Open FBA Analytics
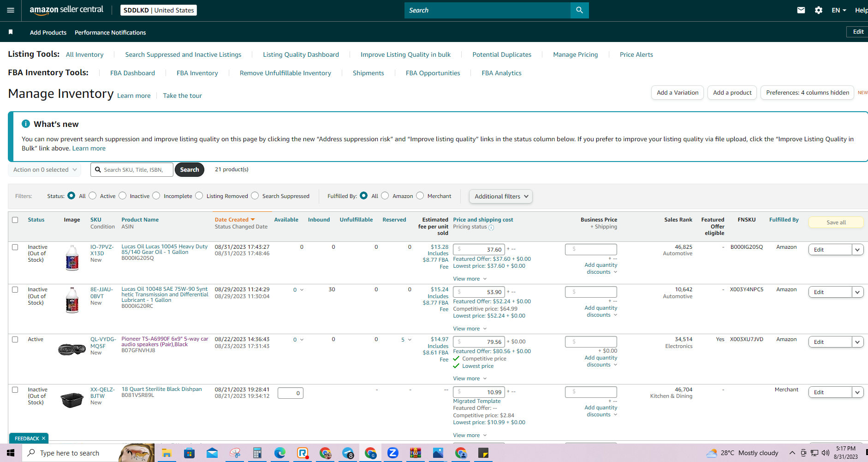 click(x=501, y=73)
